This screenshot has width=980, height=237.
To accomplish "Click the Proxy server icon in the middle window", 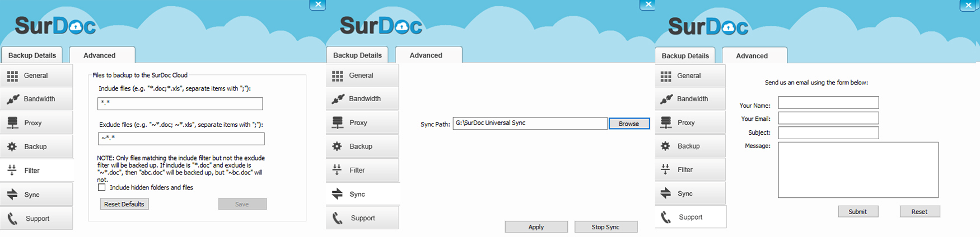I will [338, 122].
